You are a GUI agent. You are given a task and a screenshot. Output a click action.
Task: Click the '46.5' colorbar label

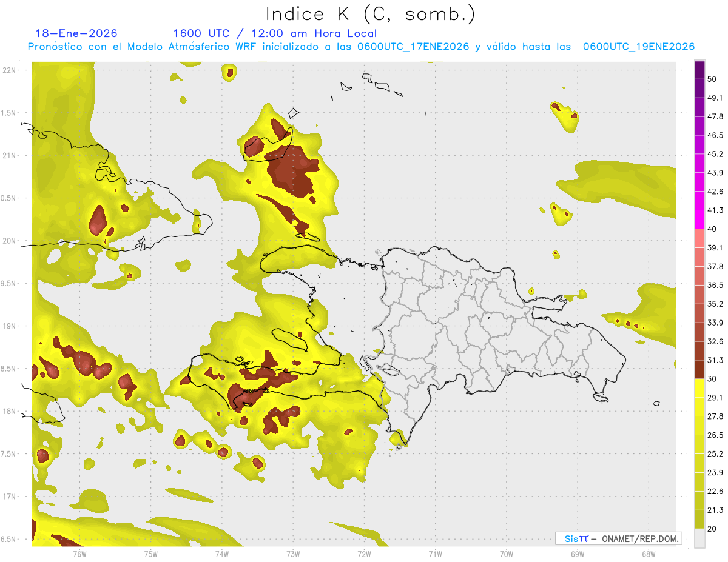(x=716, y=135)
